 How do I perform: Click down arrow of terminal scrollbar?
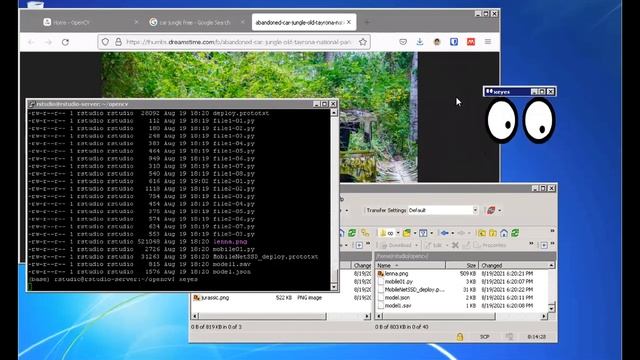[x=334, y=287]
